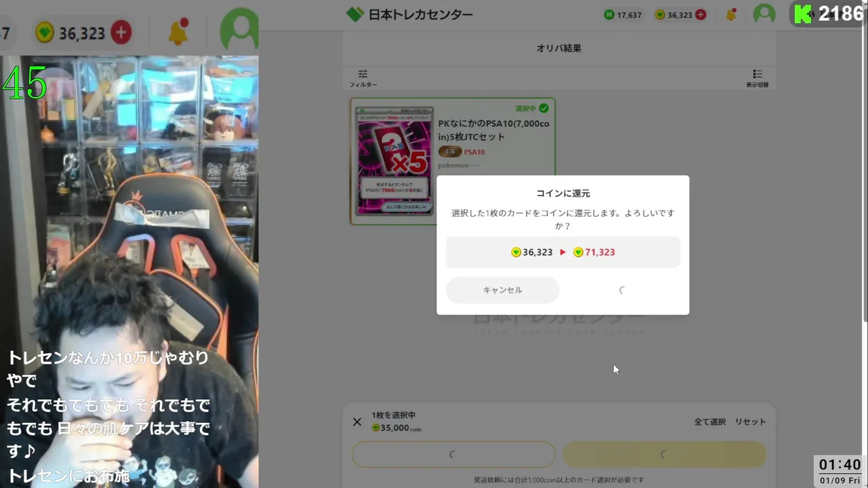
Task: Click the 日本トレカセンター logo
Action: [x=410, y=14]
